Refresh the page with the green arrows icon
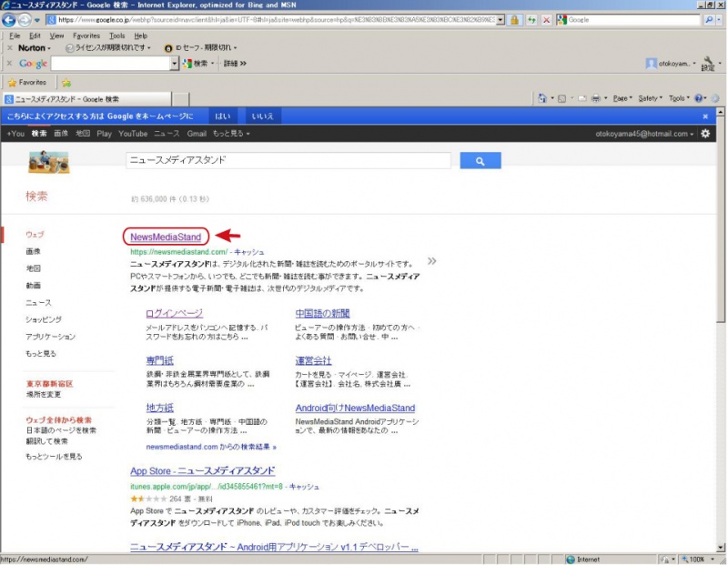Viewport: 728px width, 565px height. (x=531, y=20)
